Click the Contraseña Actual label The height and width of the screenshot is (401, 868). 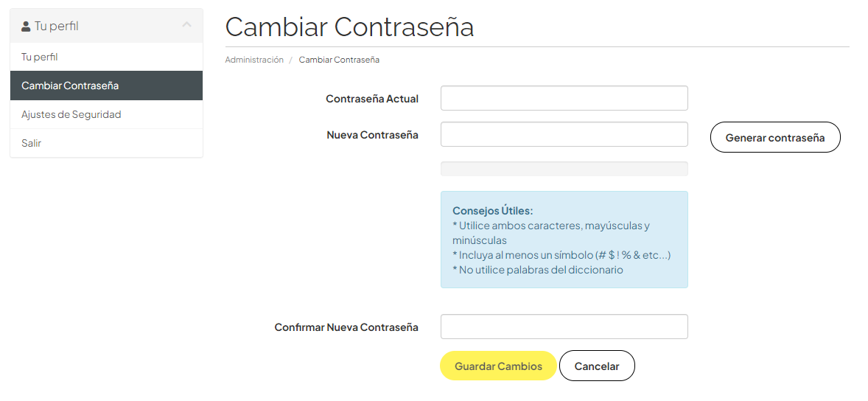click(372, 99)
